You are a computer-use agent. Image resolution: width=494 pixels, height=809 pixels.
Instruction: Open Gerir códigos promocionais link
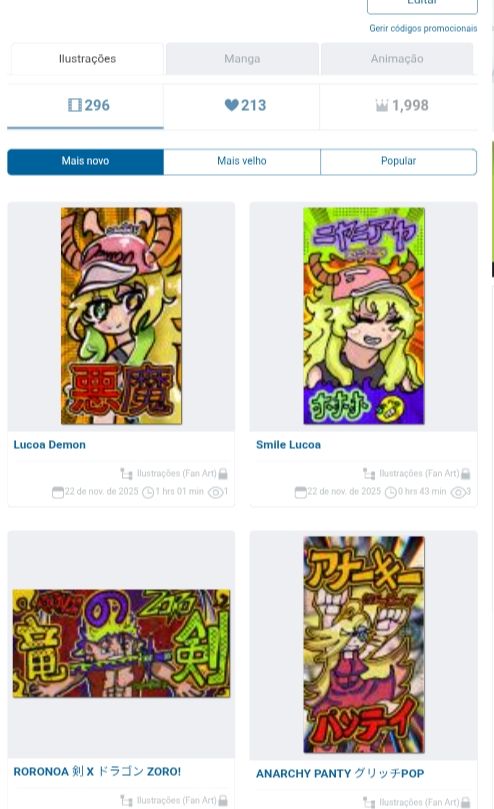pyautogui.click(x=423, y=28)
